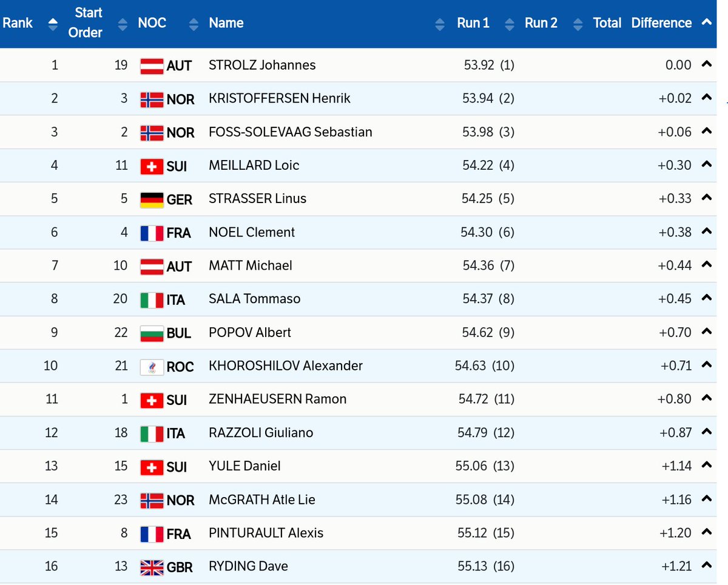
Task: Click the Difference column header
Action: tap(661, 23)
